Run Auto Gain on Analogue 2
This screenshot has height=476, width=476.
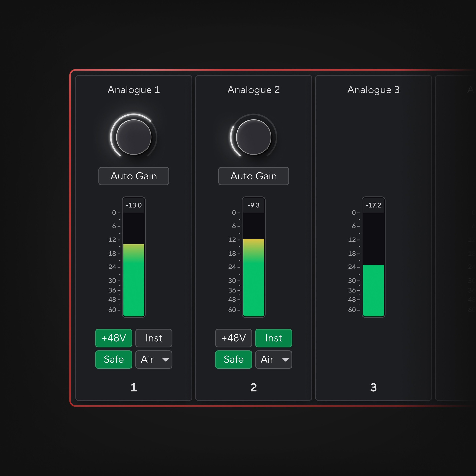253,176
